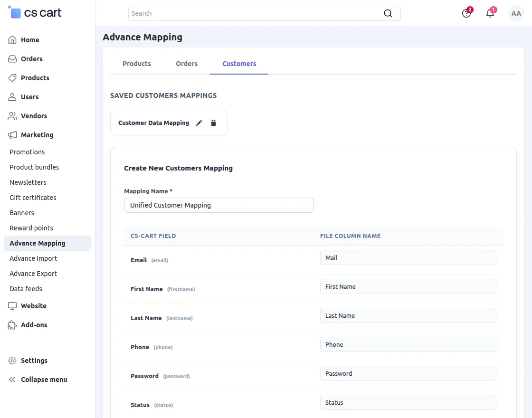The width and height of the screenshot is (532, 418).
Task: Switch to the Orders tab
Action: 187,64
